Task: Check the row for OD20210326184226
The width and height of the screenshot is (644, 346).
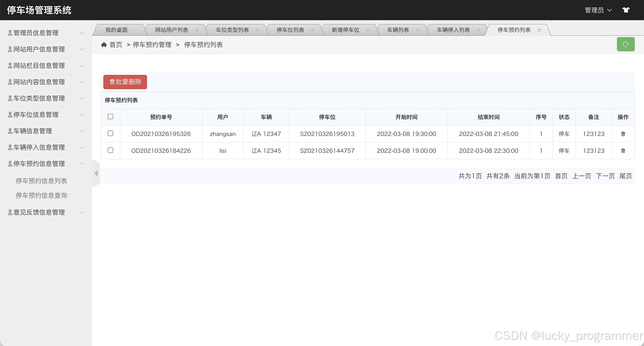Action: (x=110, y=150)
